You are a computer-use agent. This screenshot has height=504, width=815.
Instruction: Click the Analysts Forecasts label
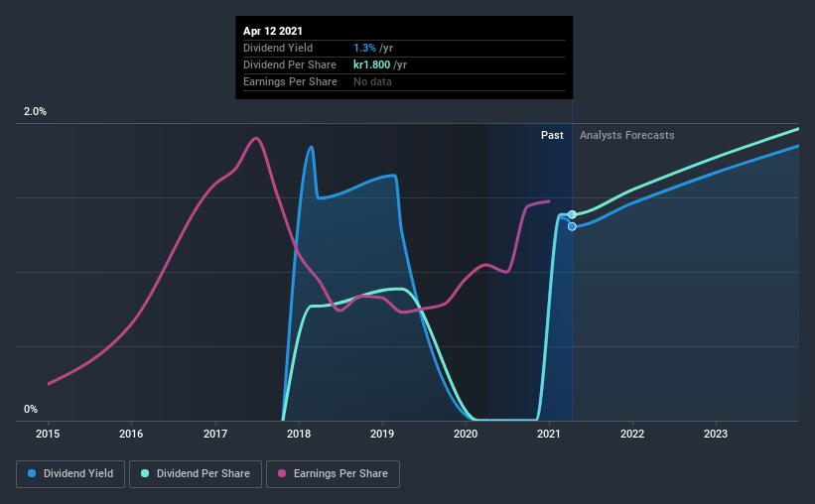click(x=626, y=135)
